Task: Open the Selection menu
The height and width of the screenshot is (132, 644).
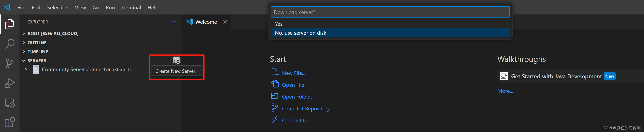Action: 57,8
